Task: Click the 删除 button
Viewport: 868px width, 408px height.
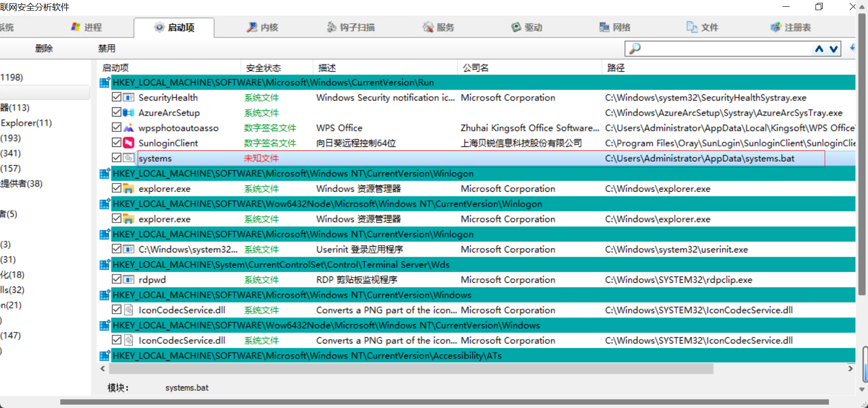Action: (x=44, y=48)
